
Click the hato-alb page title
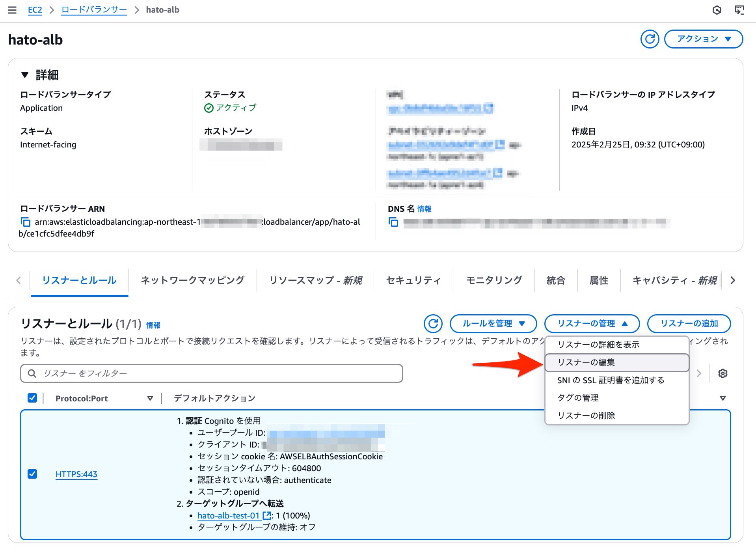[35, 40]
